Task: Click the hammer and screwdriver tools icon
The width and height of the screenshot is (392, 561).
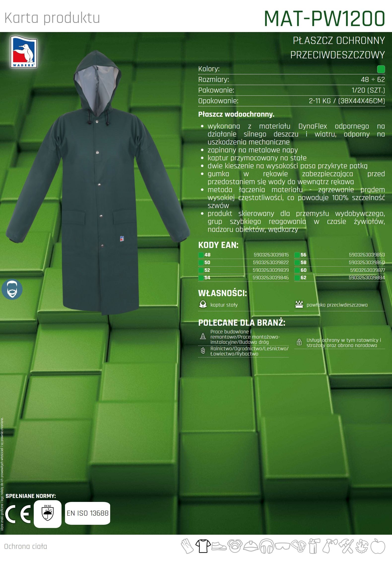Action: pos(346,546)
